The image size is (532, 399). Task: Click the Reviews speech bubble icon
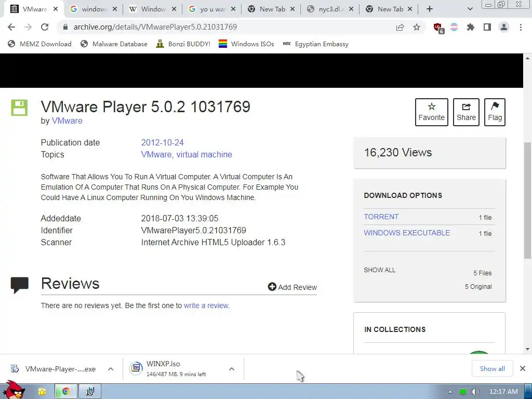pyautogui.click(x=20, y=285)
